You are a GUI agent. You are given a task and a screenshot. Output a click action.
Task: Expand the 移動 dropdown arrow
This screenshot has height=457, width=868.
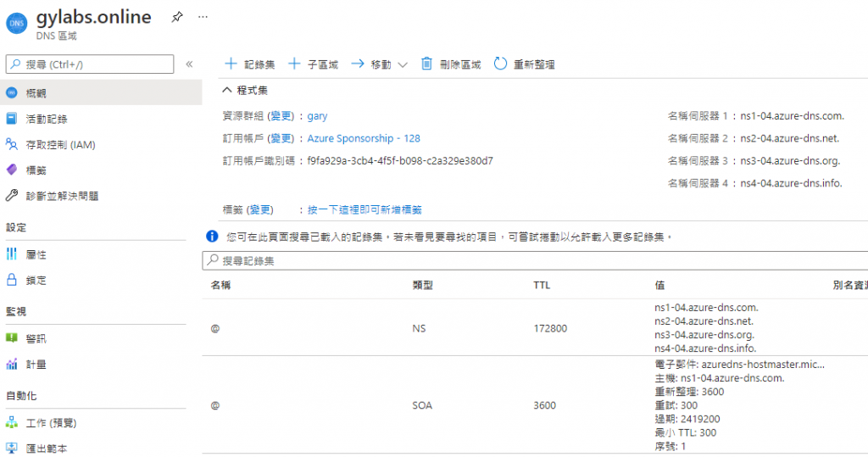[403, 64]
